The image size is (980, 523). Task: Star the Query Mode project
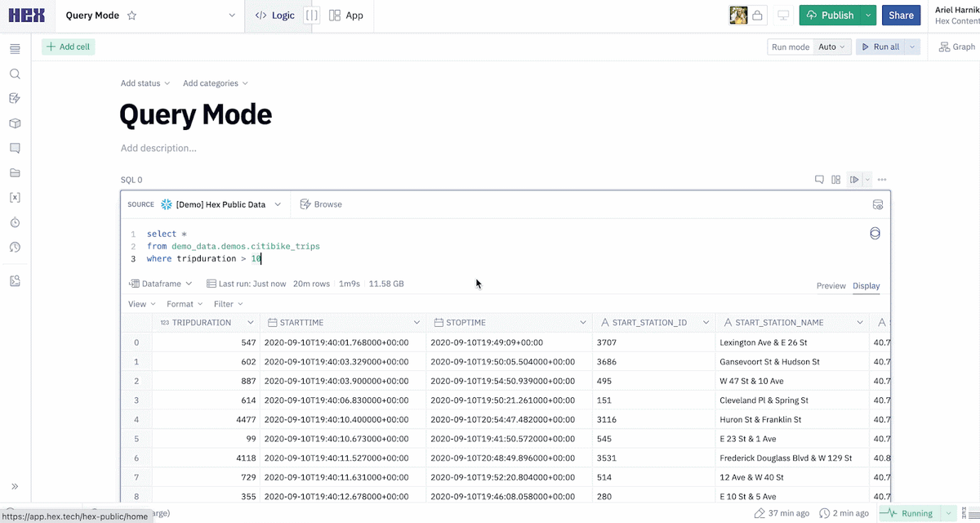pyautogui.click(x=132, y=16)
